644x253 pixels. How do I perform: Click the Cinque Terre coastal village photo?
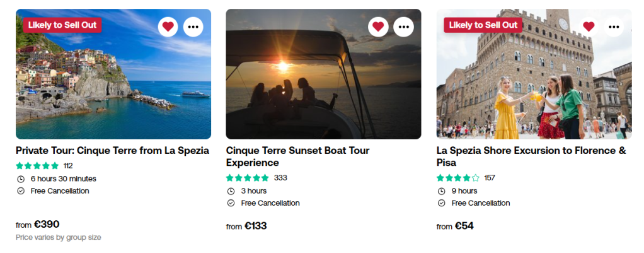pos(113,82)
